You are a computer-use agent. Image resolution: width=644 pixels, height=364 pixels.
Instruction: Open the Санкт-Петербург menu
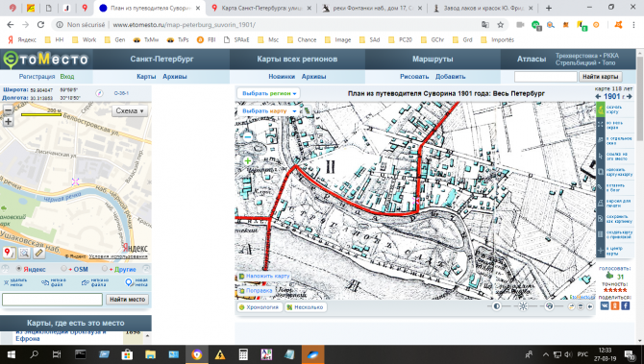pos(161,60)
